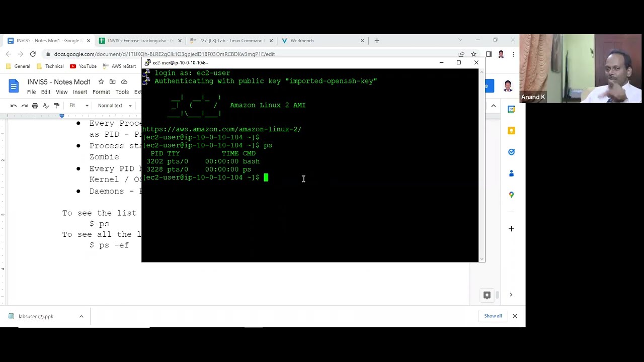Image resolution: width=644 pixels, height=362 pixels.
Task: Click the share page icon in address bar
Action: (461, 54)
